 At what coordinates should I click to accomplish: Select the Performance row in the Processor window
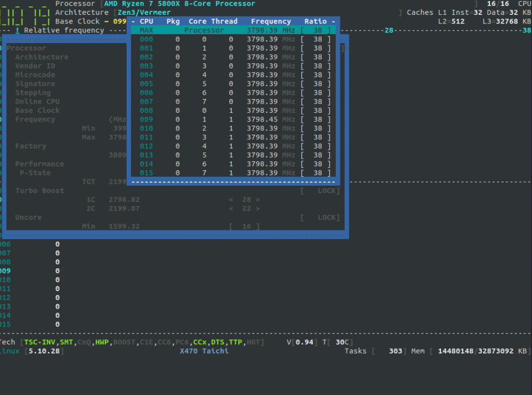[39, 164]
